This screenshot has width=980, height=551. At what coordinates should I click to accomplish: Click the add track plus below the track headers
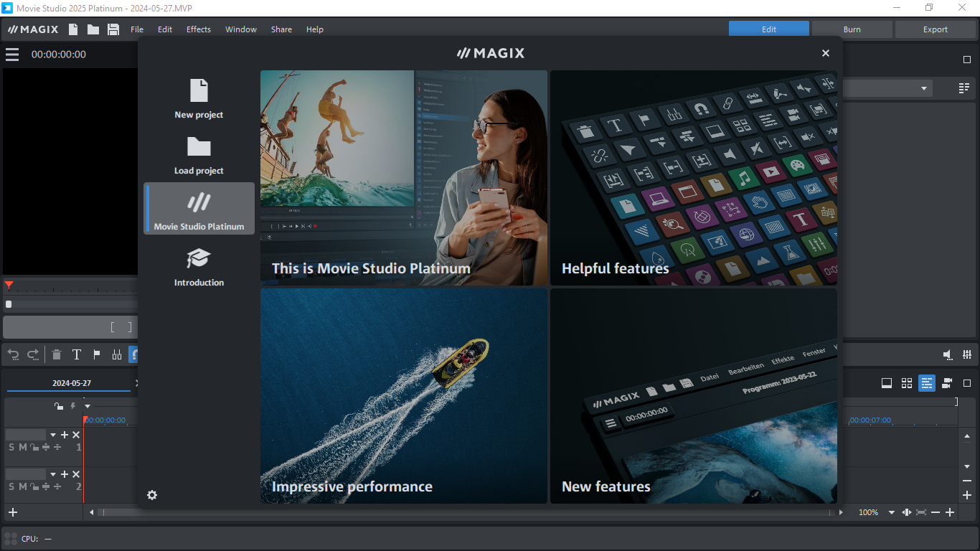tap(12, 512)
